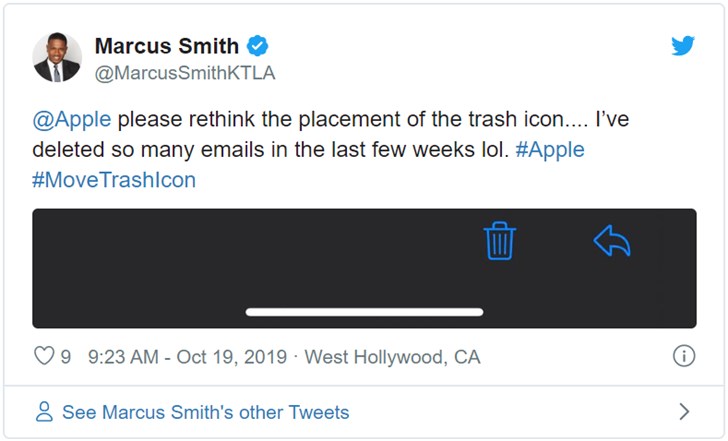Open Marcus Smith's profile photo
Image resolution: width=728 pixels, height=441 pixels.
coord(57,58)
